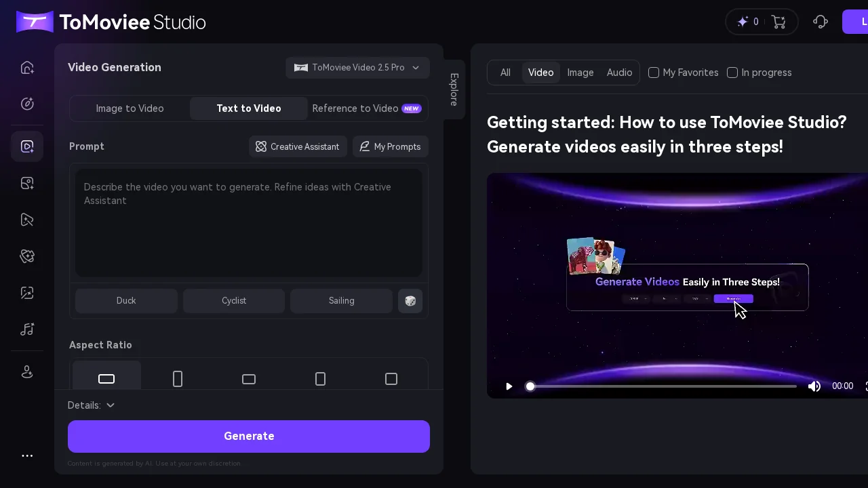Select the Video Generation sidebar icon
This screenshot has height=488, width=868.
27,146
